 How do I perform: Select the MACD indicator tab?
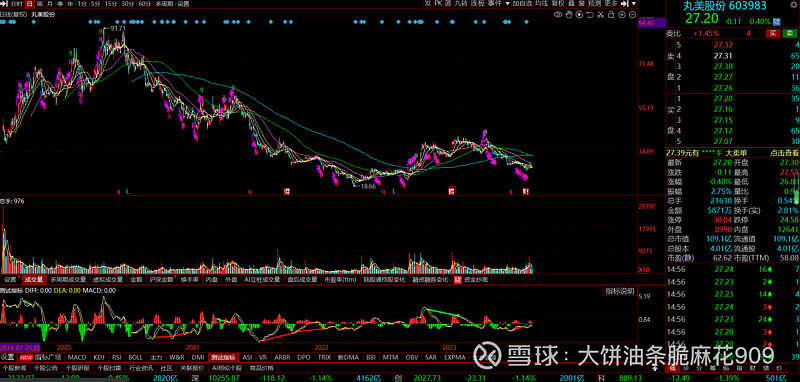(x=77, y=357)
